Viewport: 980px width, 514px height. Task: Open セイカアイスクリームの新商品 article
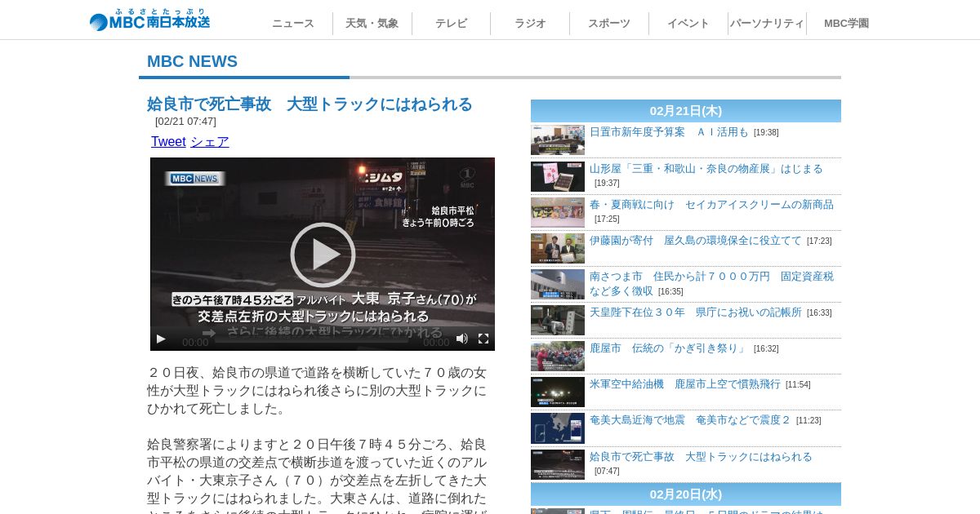tap(711, 205)
